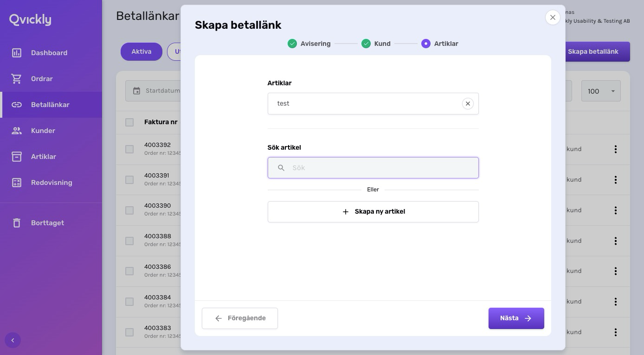Screen dimensions: 644x355
Task: Open the three-dot menu for invoice 4003392
Action: coord(616,149)
